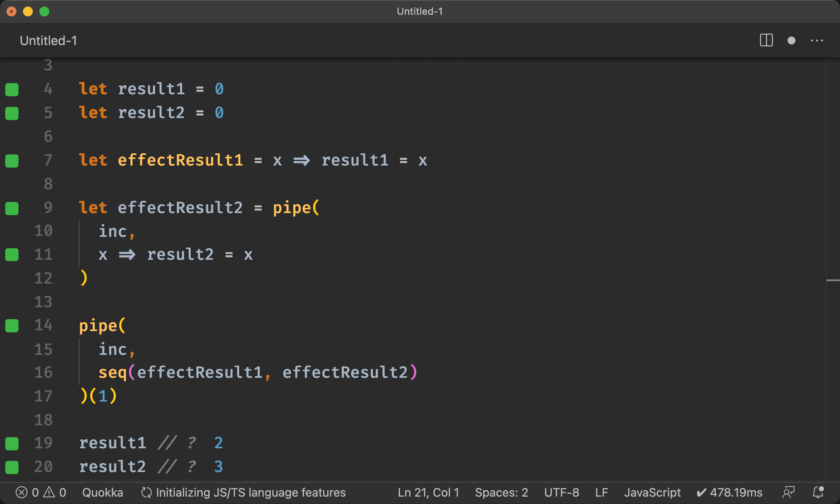The width and height of the screenshot is (840, 504).
Task: Click effectResult2 identifier on line 9
Action: coord(180,207)
